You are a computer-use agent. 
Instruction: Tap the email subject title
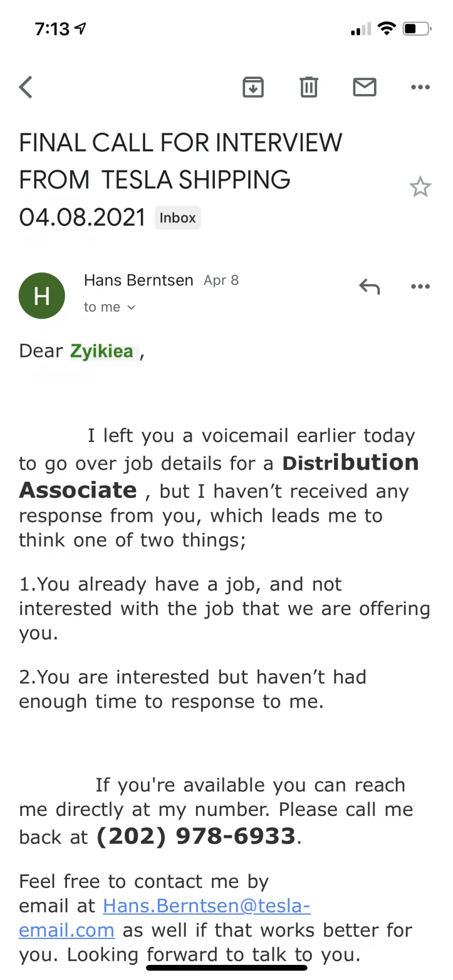click(x=180, y=180)
